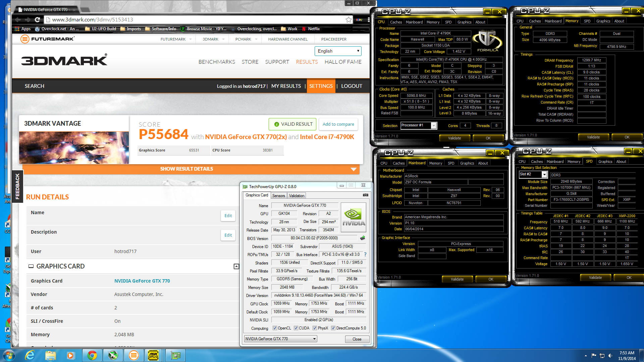Click OK in the SPD CPU-Z window
This screenshot has height=362, width=644.
click(629, 278)
